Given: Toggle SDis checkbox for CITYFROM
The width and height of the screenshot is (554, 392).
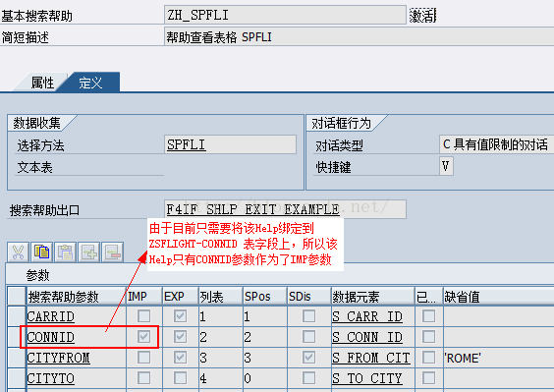Looking at the screenshot, I should point(309,358).
